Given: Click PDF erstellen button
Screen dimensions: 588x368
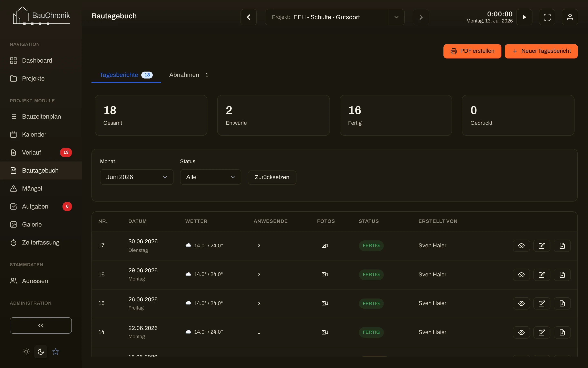Looking at the screenshot, I should 472,51.
